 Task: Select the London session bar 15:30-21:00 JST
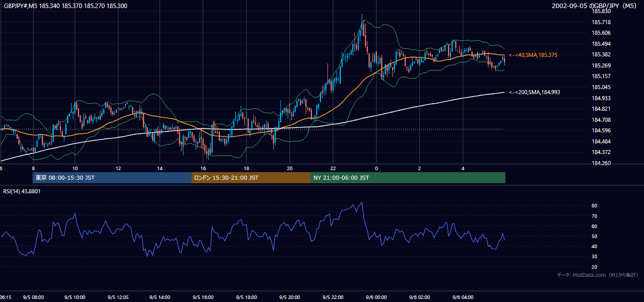[251, 178]
